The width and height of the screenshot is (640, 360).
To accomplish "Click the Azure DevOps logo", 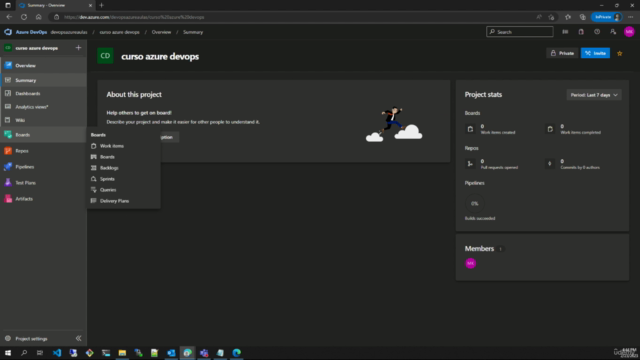I will coord(8,32).
